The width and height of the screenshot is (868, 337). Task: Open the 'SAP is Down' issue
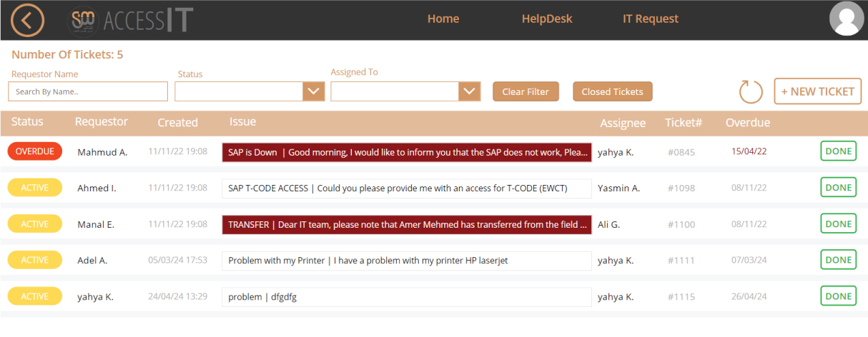coord(407,152)
